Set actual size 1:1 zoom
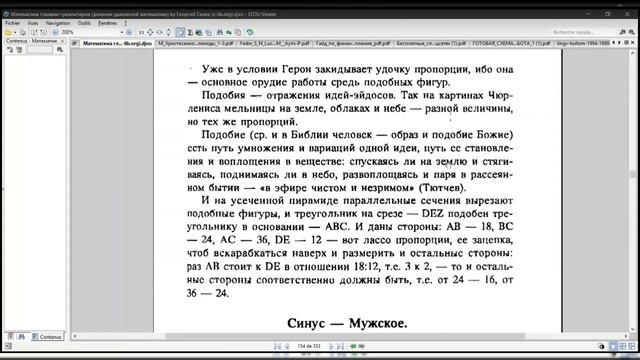This screenshot has height=360, width=640. point(141,32)
